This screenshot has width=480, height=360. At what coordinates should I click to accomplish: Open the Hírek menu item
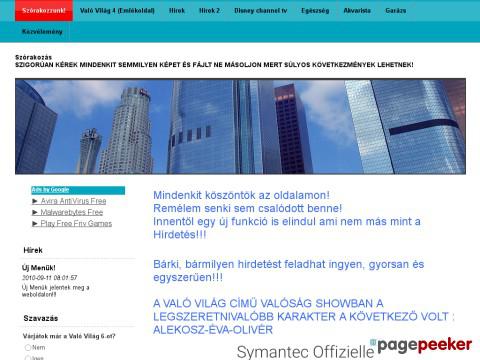pos(177,11)
